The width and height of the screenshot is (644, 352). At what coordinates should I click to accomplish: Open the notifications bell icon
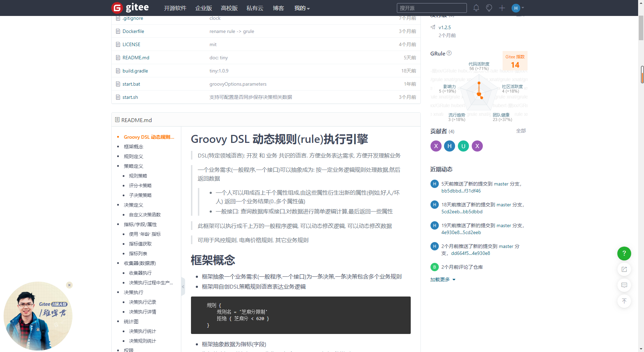point(476,8)
